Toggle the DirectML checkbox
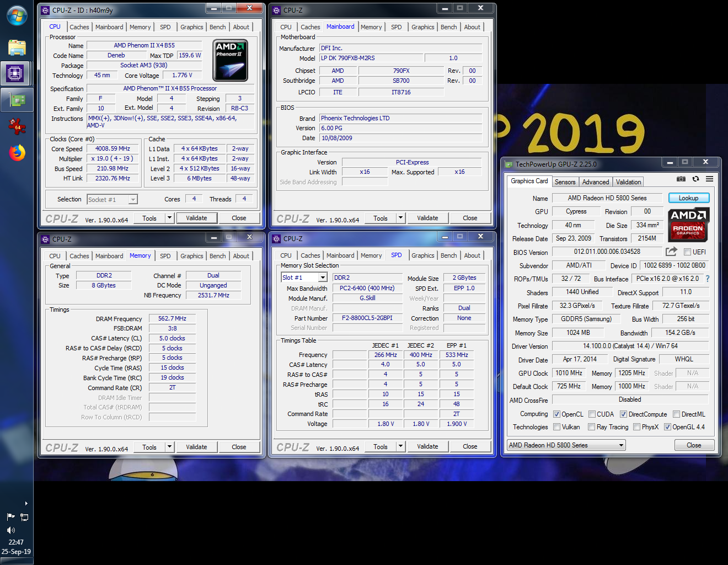The image size is (728, 565). click(676, 414)
